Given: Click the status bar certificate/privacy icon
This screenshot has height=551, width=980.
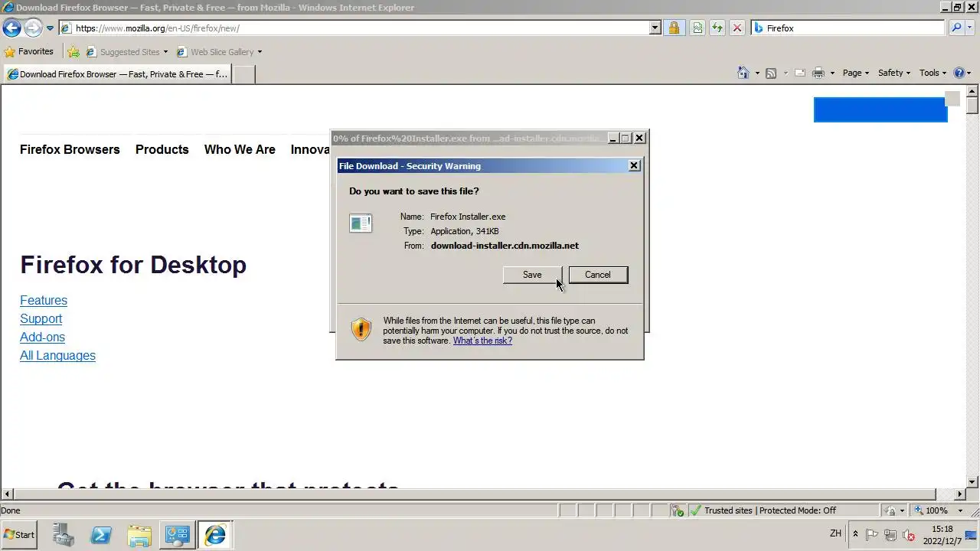Looking at the screenshot, I should [x=678, y=510].
